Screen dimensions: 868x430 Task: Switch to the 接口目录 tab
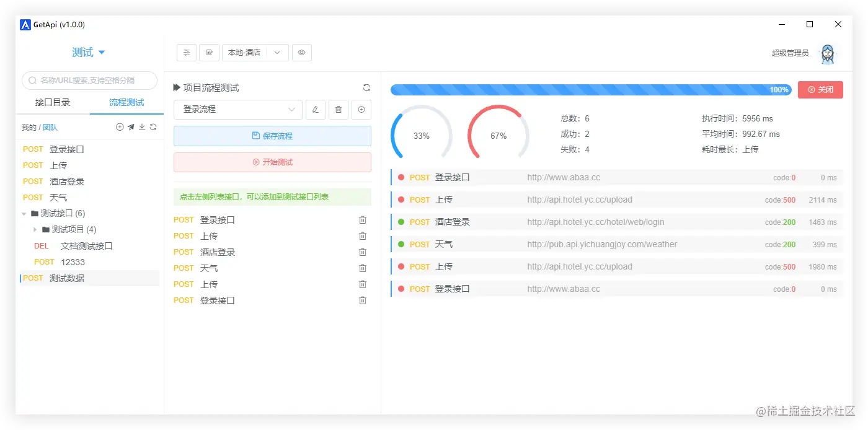pos(53,102)
